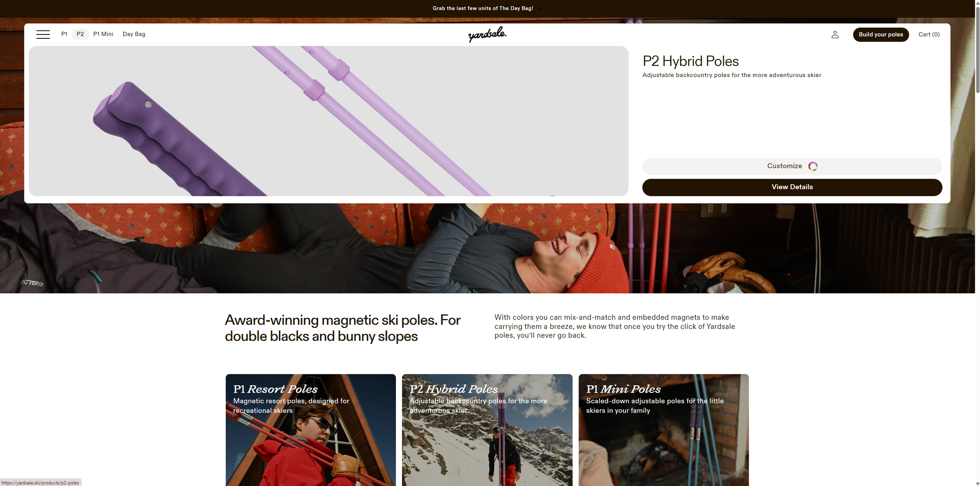This screenshot has height=486, width=980.
Task: Select the P2 nav item
Action: click(80, 34)
